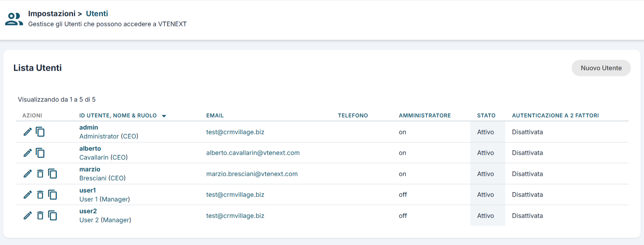Image resolution: width=644 pixels, height=245 pixels.
Task: Click the Azioni column header
Action: pos(32,116)
